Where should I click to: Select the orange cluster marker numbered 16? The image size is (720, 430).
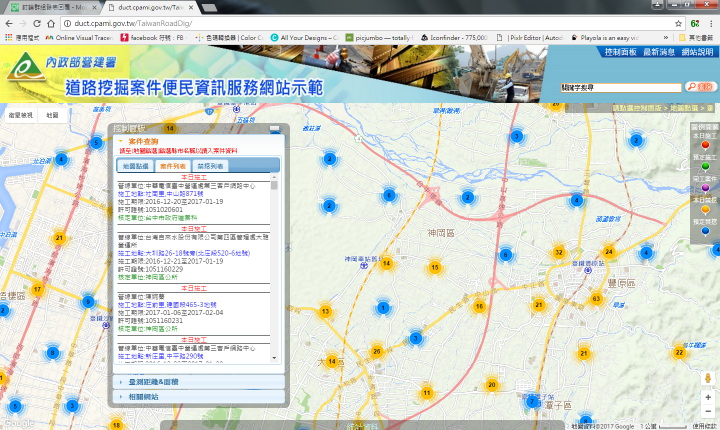479,306
